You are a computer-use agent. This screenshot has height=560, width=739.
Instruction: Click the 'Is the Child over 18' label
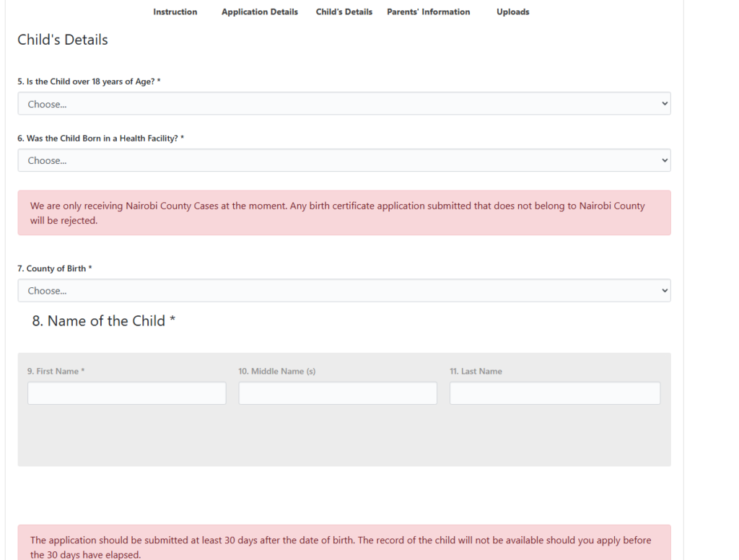pyautogui.click(x=88, y=82)
